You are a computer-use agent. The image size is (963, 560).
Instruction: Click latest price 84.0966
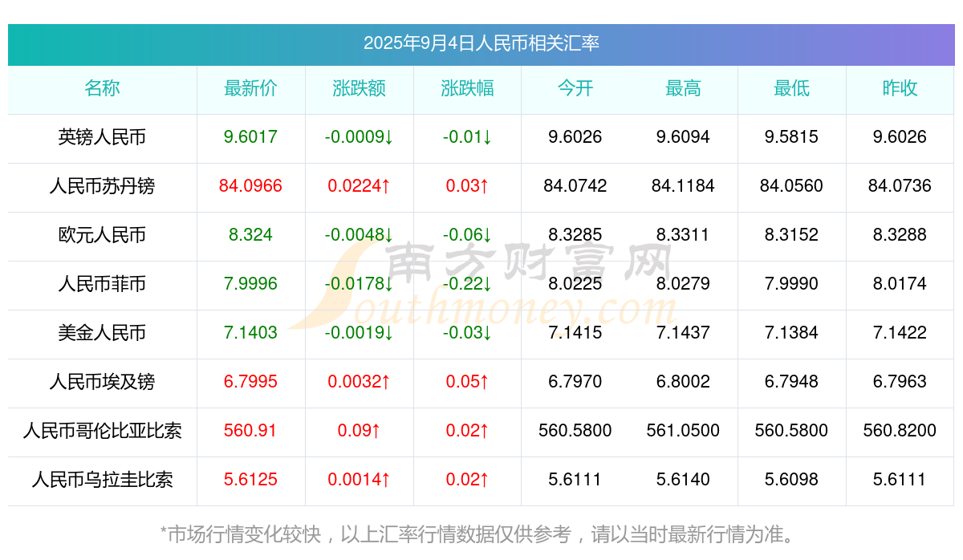(251, 186)
